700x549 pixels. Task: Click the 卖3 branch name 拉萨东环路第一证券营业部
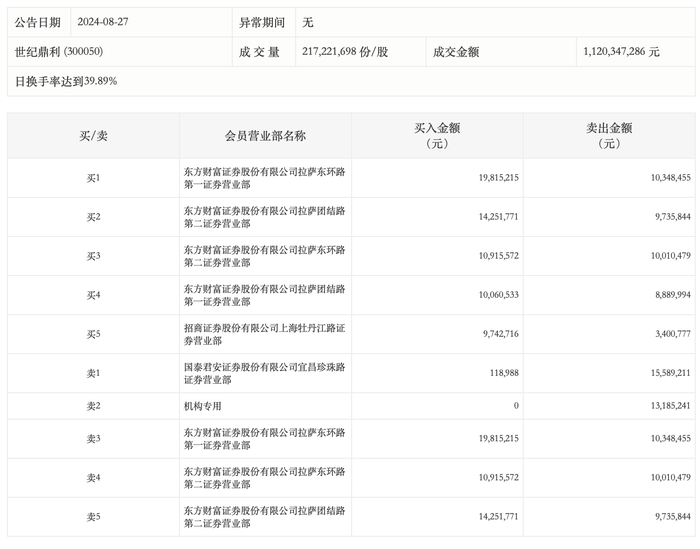265,439
